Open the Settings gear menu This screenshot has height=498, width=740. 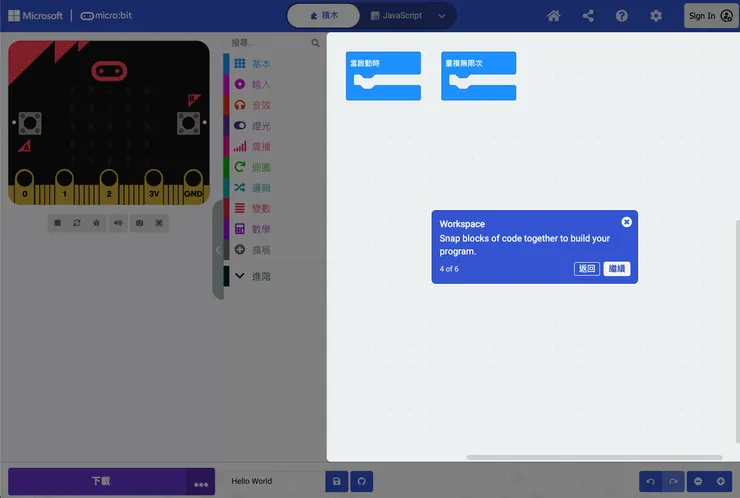click(656, 16)
